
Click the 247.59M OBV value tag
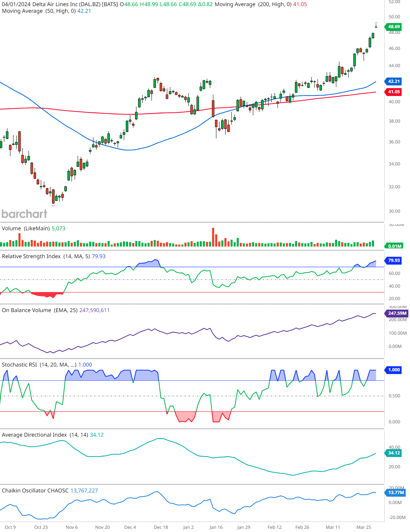pyautogui.click(x=397, y=313)
